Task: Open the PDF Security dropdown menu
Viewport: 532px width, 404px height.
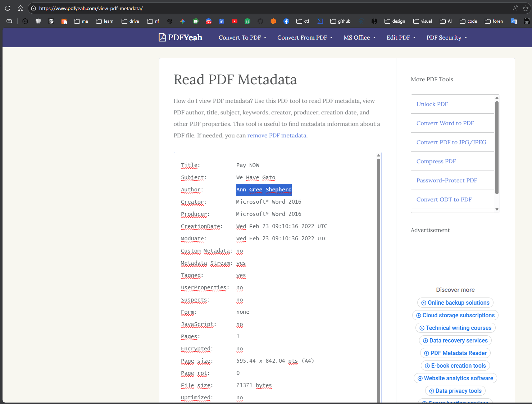Action: click(447, 37)
